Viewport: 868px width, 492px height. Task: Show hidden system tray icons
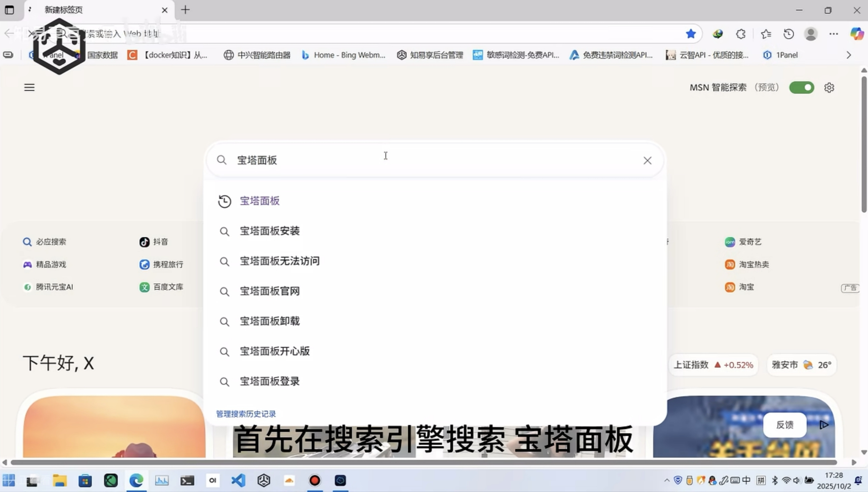click(667, 480)
